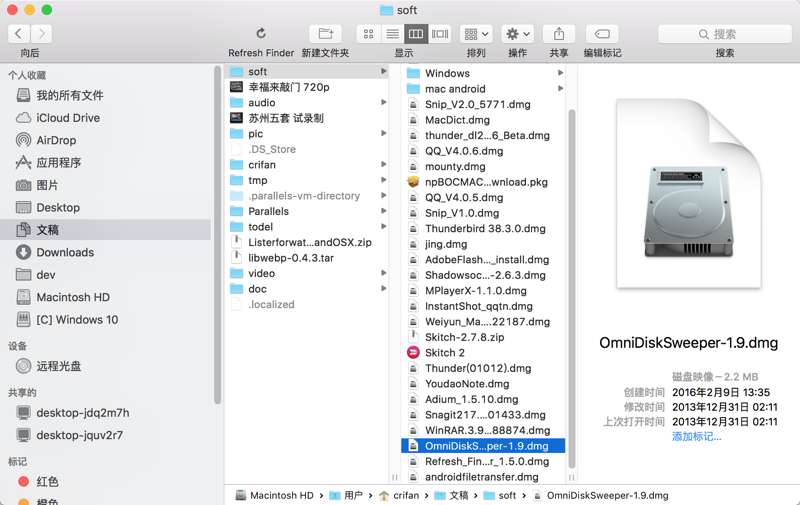800x505 pixels.
Task: Click the disk image preview thumbnail
Action: [689, 193]
